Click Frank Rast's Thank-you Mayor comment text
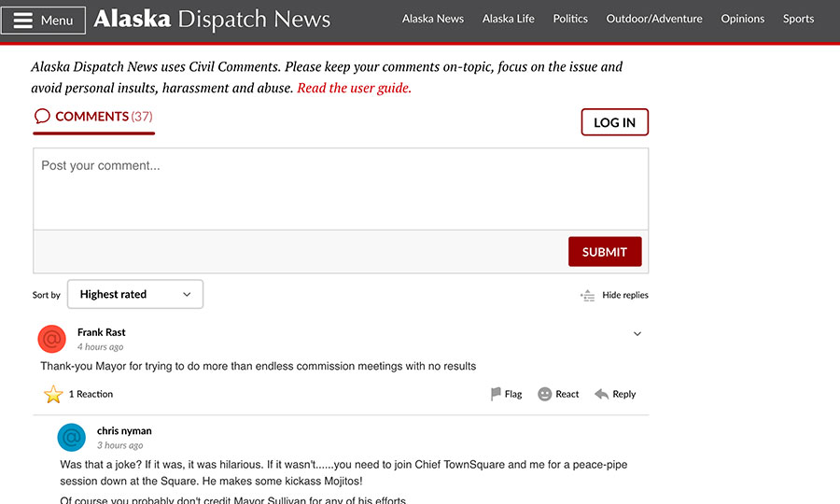840x504 pixels. (x=259, y=367)
